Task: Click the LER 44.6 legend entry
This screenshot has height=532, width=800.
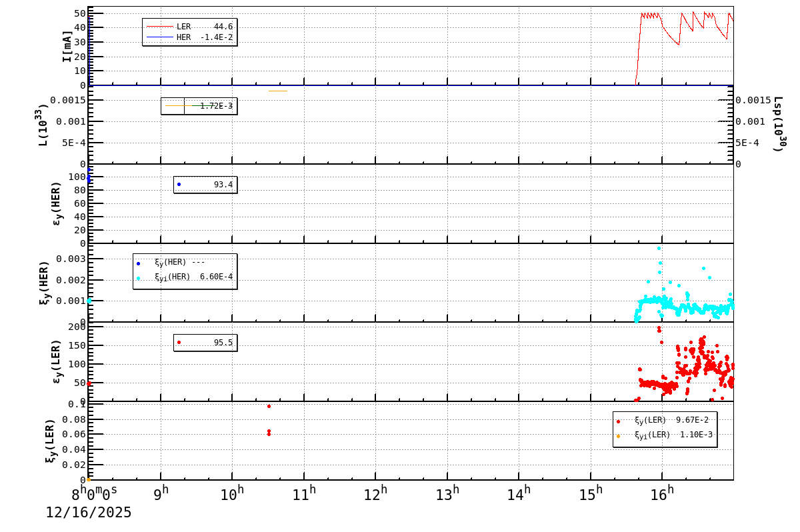Action: [x=189, y=27]
